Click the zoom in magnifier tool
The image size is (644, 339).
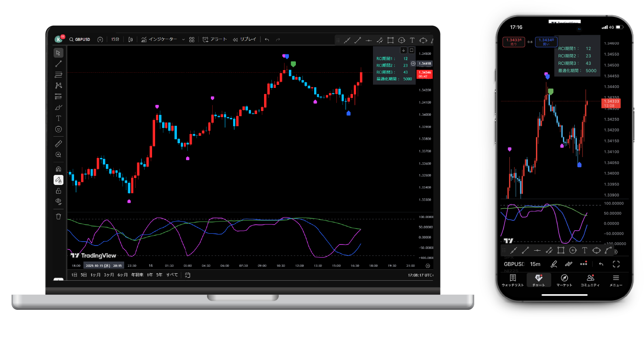coord(58,155)
